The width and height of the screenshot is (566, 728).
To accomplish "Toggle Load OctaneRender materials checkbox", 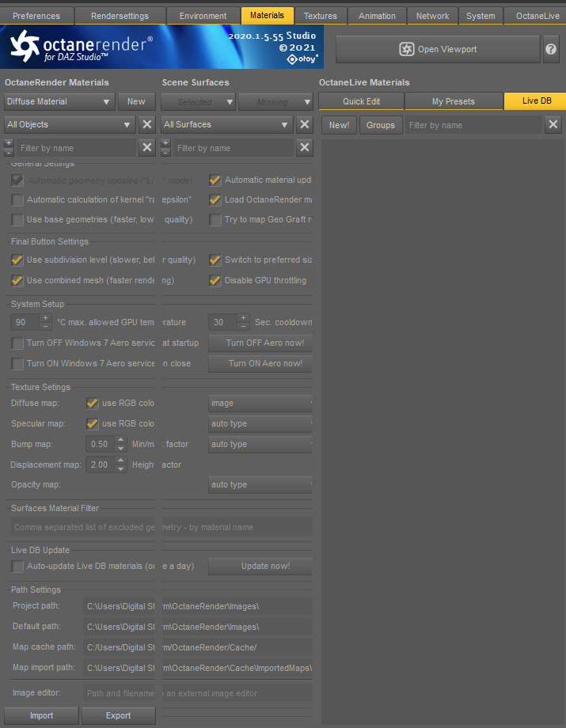I will pos(215,200).
